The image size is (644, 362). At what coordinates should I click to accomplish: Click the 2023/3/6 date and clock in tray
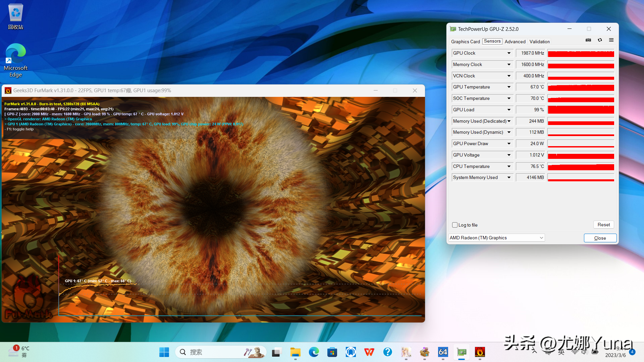coord(616,352)
